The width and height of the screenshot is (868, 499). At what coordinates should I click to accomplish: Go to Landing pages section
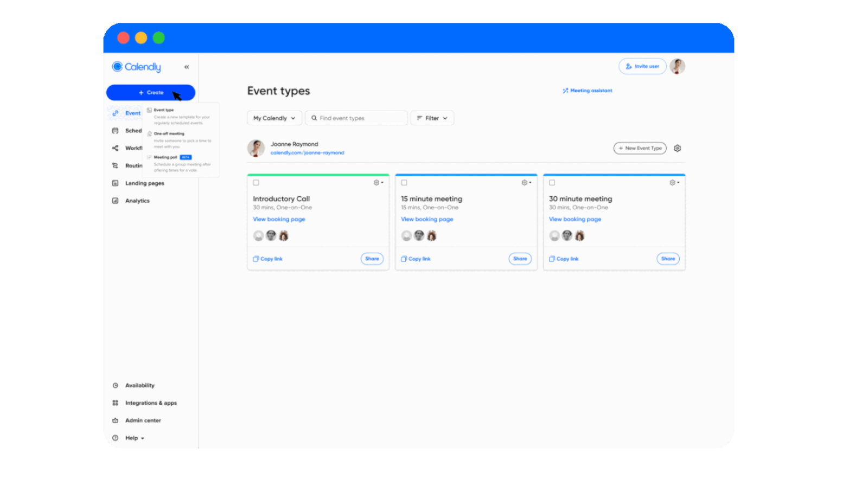point(144,183)
